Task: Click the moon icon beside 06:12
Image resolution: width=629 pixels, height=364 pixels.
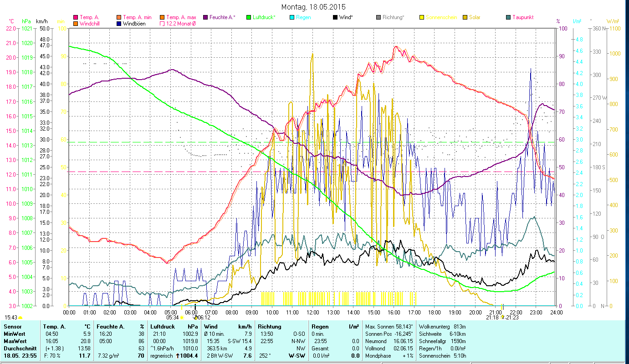Action: (x=195, y=318)
